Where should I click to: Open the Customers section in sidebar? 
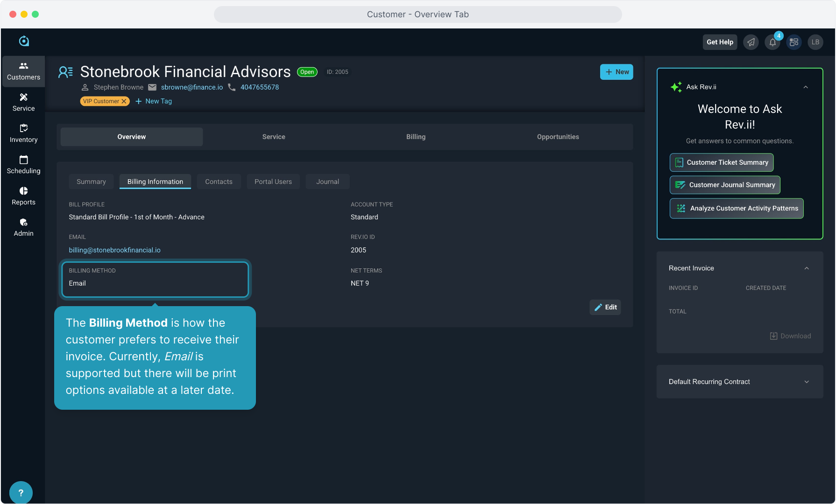(x=23, y=71)
